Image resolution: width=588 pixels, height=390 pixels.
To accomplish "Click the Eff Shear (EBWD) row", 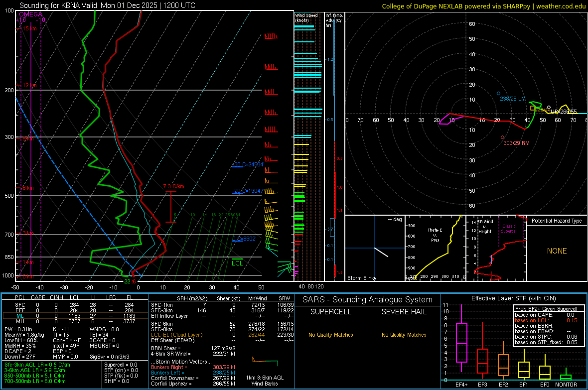I will (x=222, y=340).
